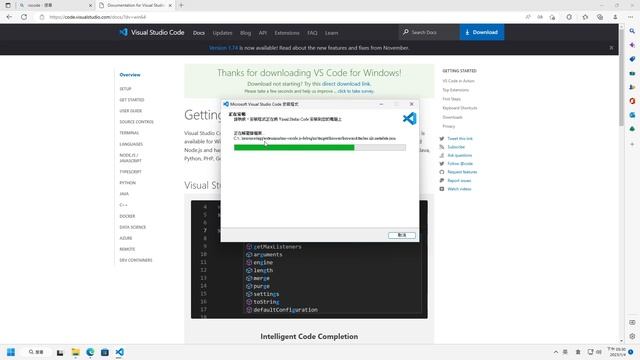Click Watch videos link
This screenshot has width=640, height=360.
(x=459, y=189)
